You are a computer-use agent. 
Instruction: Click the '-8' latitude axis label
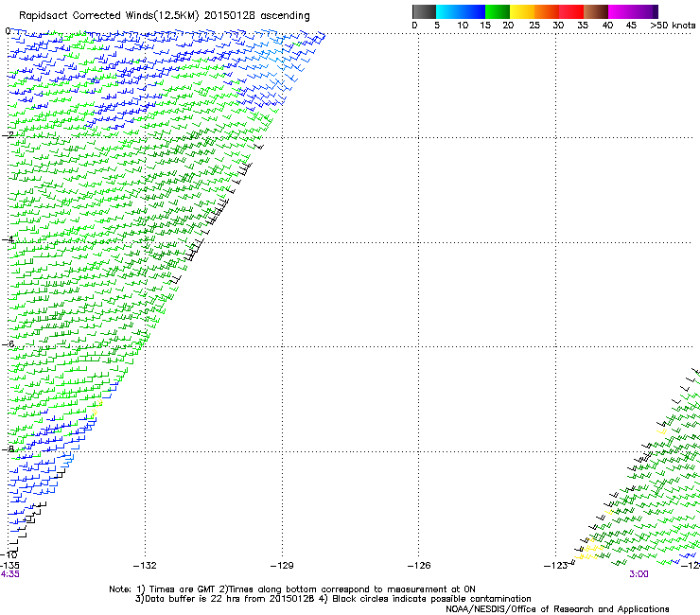tap(8, 448)
